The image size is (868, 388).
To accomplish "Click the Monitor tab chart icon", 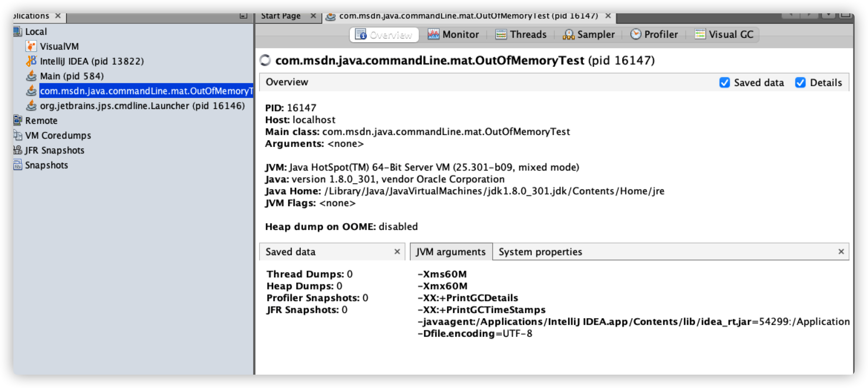I will click(433, 34).
